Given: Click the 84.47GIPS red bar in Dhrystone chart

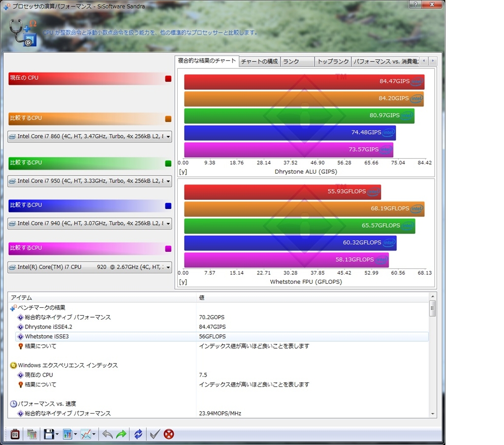Looking at the screenshot, I should 304,82.
